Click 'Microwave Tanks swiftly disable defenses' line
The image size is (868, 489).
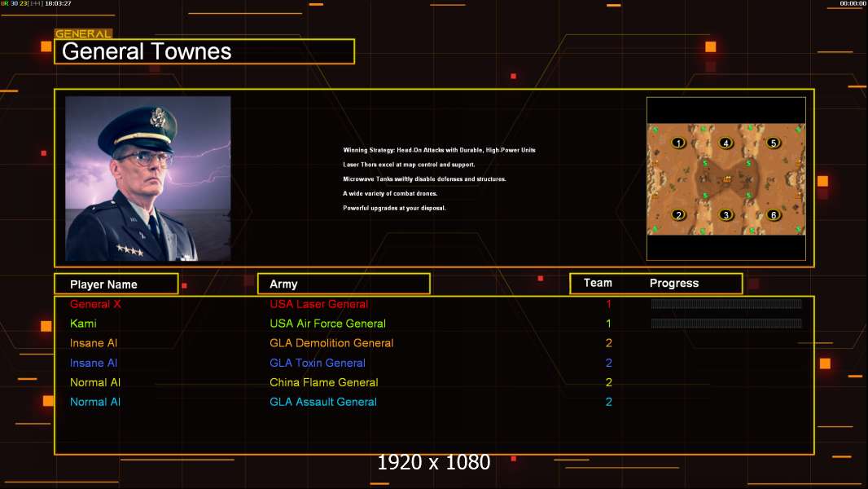click(x=424, y=178)
